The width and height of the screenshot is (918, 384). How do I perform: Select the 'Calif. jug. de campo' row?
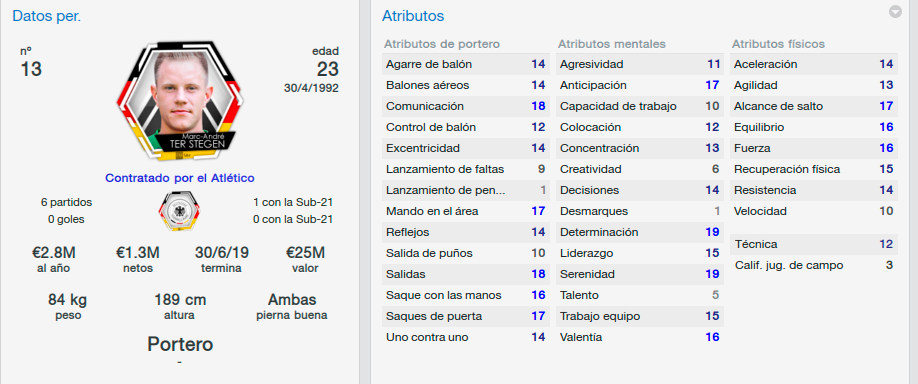coord(814,266)
